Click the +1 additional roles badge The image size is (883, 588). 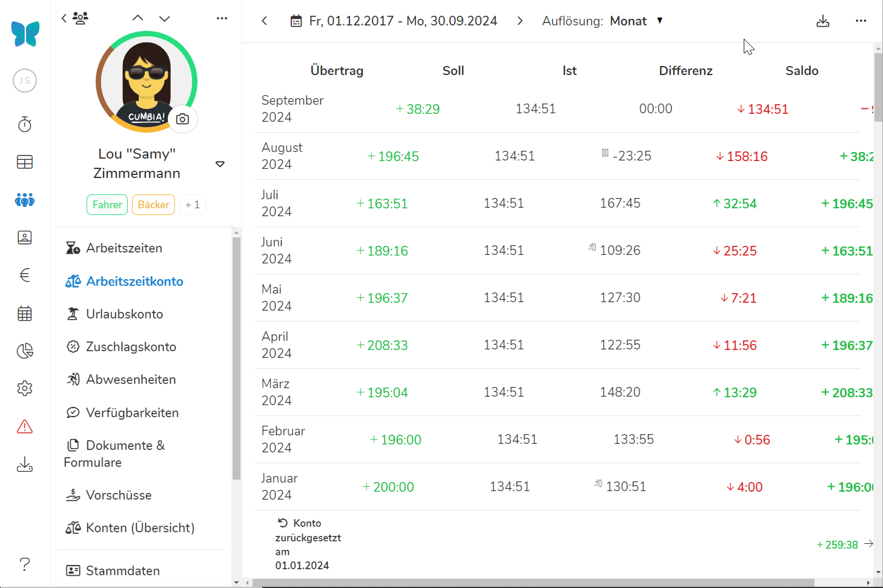pyautogui.click(x=193, y=205)
